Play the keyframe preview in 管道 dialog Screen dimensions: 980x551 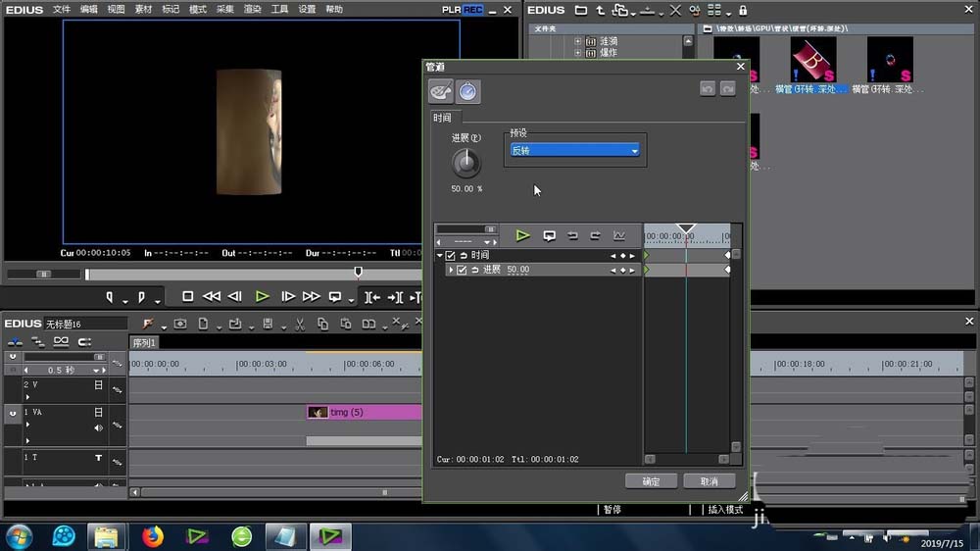click(523, 236)
